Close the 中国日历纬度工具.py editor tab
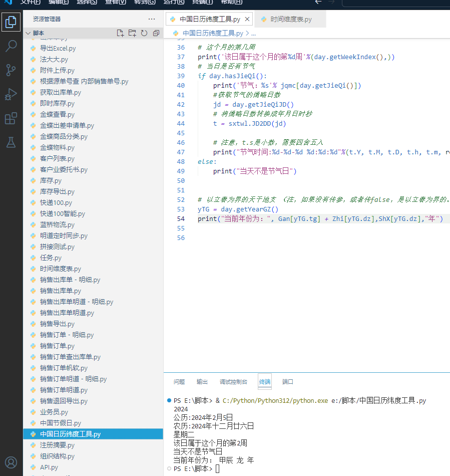This screenshot has height=476, width=450. point(247,20)
